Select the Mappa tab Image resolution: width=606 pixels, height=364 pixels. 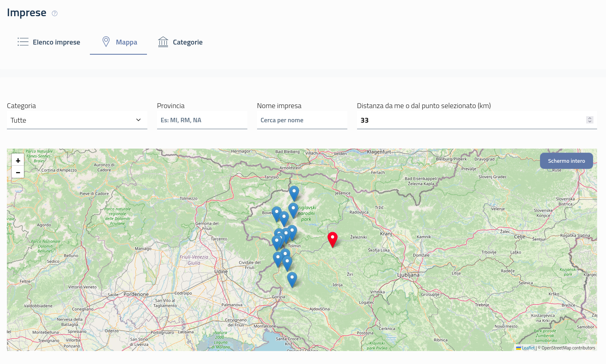click(119, 42)
